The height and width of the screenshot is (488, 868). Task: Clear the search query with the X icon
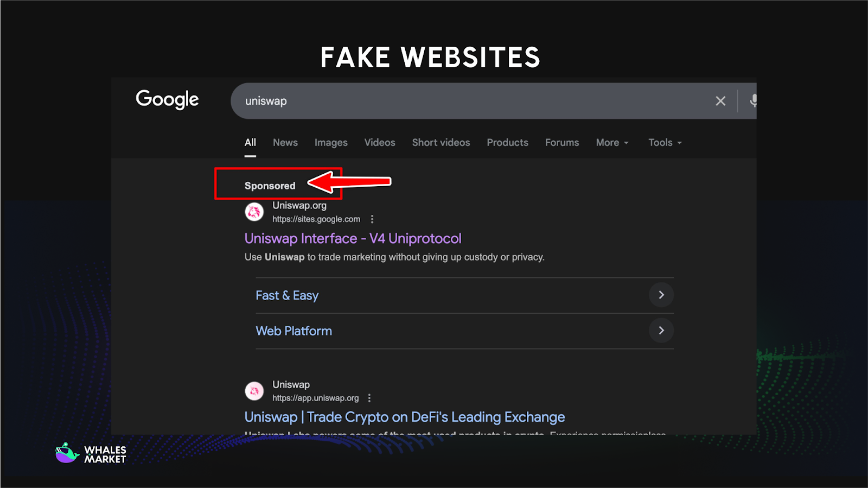tap(720, 100)
